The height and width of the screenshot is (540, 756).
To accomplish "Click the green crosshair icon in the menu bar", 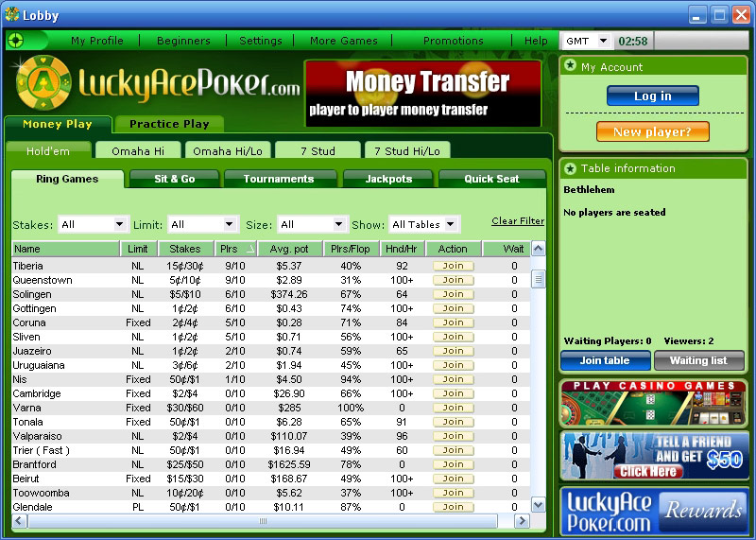I will 16,40.
